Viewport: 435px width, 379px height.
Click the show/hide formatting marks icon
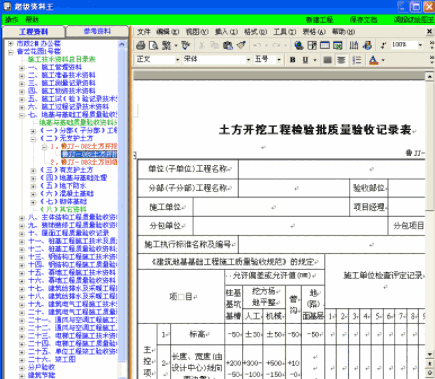point(383,45)
